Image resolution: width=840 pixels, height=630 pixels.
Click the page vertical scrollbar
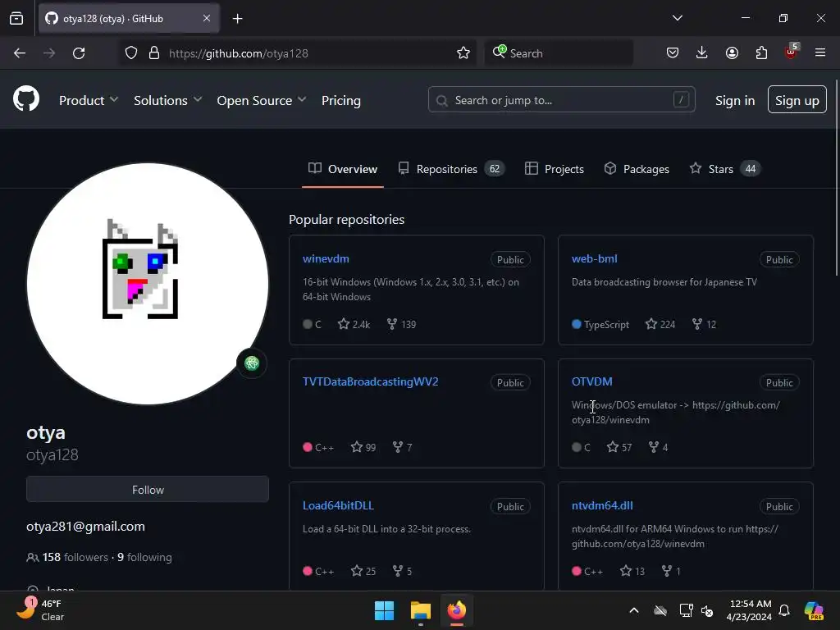[x=836, y=177]
